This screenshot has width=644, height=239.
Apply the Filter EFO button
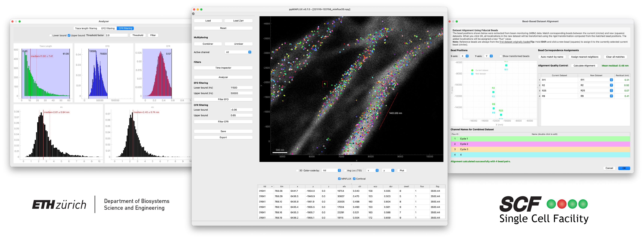click(x=223, y=99)
